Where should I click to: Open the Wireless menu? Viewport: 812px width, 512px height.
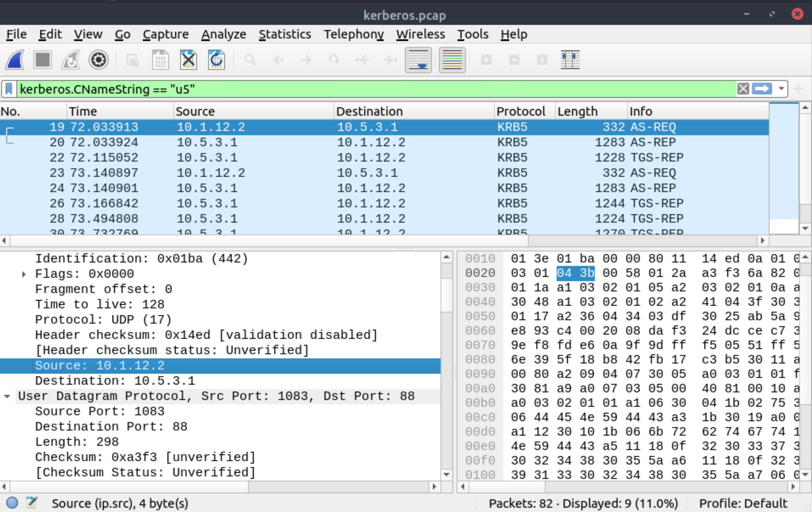420,34
